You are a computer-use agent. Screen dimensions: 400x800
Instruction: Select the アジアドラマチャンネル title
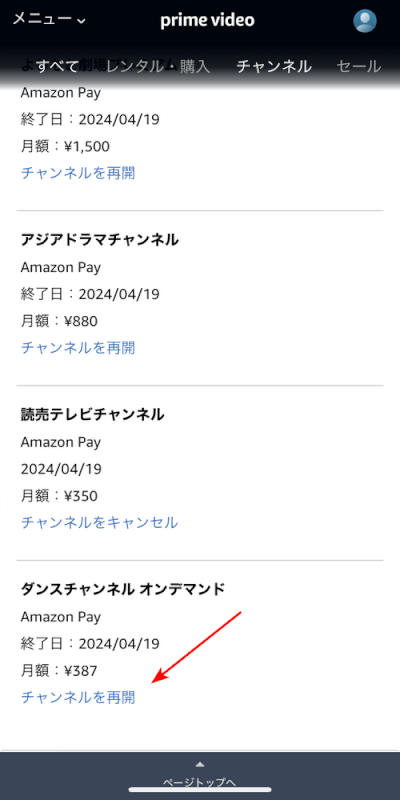[x=100, y=239]
